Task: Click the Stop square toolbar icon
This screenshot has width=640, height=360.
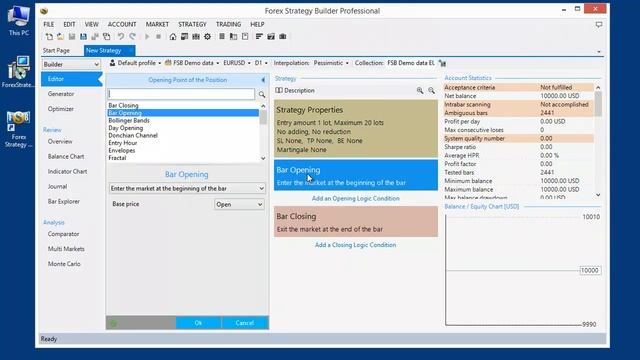Action: [x=158, y=37]
